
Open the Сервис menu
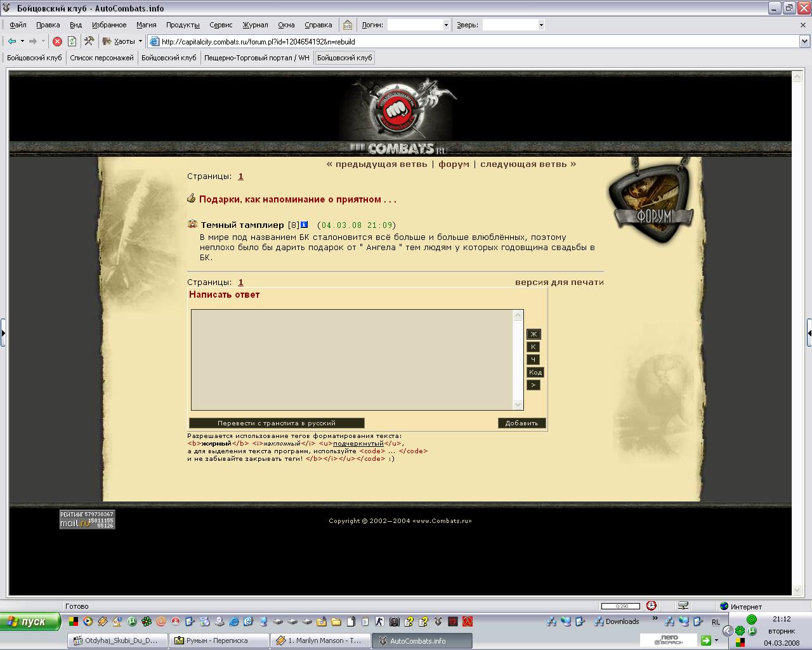pos(221,25)
